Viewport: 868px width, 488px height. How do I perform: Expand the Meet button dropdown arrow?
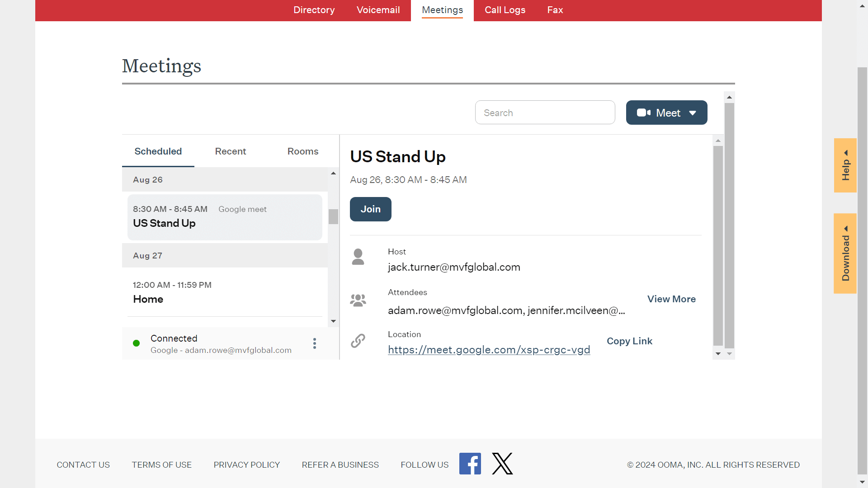pyautogui.click(x=693, y=113)
